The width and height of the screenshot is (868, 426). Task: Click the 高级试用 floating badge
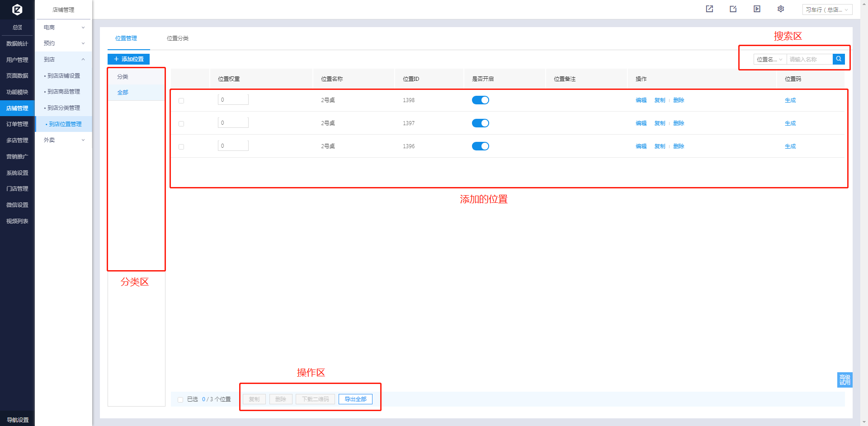click(x=844, y=379)
